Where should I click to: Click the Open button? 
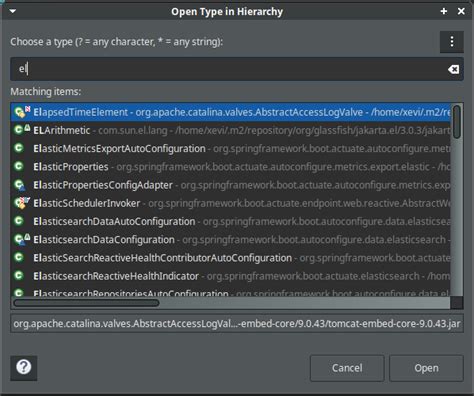click(x=426, y=368)
